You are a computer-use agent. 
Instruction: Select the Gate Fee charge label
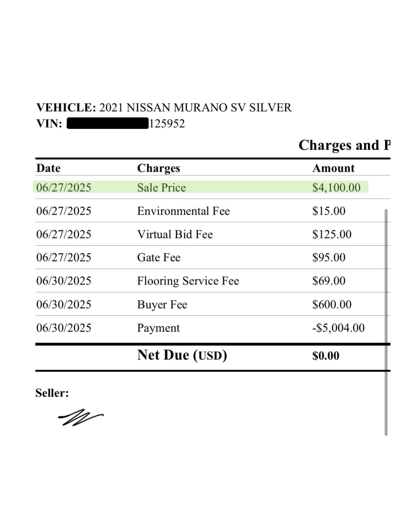159,258
